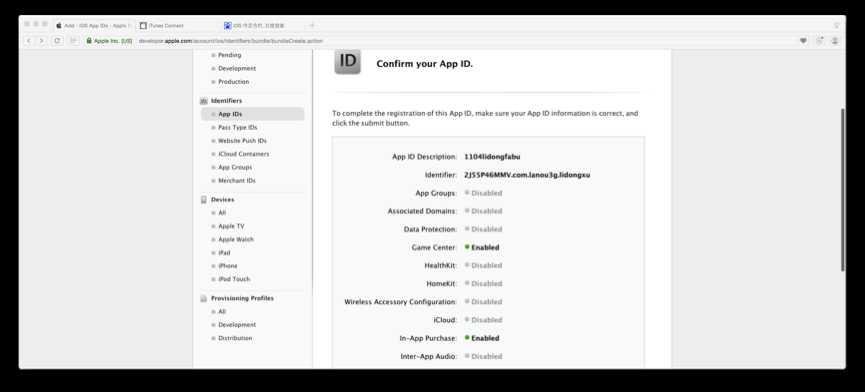
Task: Click the identifier 2JS5P46MMV.com.lanou3g.lidongxu
Action: coord(527,175)
